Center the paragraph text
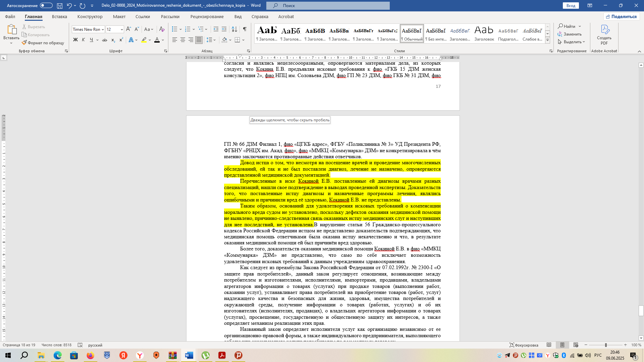 click(x=183, y=40)
